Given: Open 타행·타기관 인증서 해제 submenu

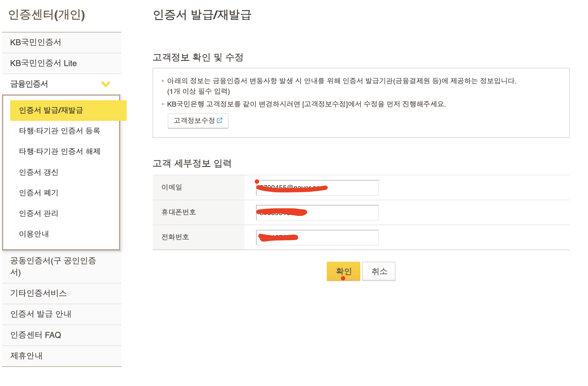Looking at the screenshot, I should point(59,151).
